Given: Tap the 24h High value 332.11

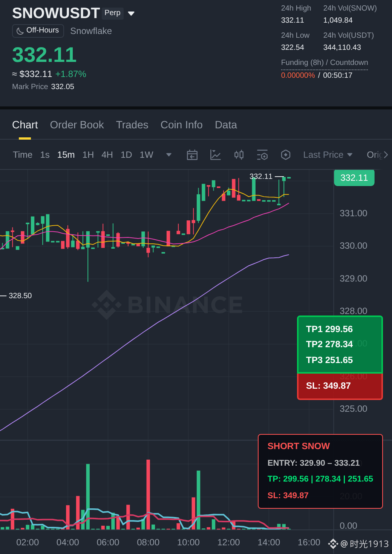Looking at the screenshot, I should click(292, 20).
